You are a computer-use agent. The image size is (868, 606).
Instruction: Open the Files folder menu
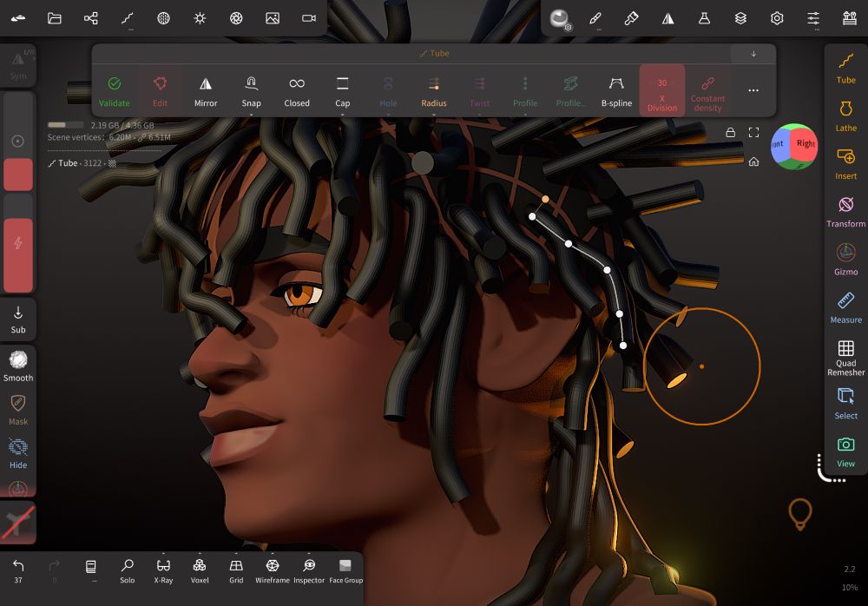point(54,18)
